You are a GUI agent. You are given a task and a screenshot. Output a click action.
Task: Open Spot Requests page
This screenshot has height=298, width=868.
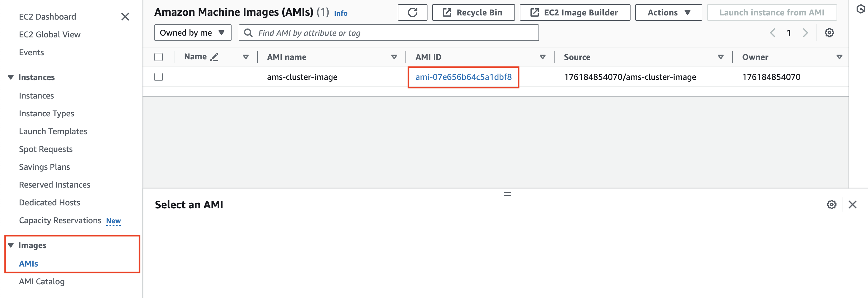45,149
